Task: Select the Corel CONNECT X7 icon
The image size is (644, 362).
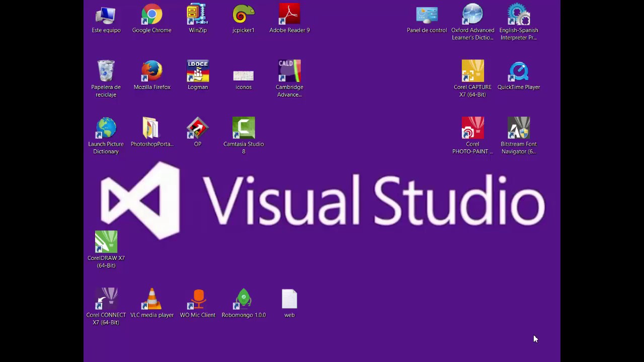Action: click(x=106, y=299)
